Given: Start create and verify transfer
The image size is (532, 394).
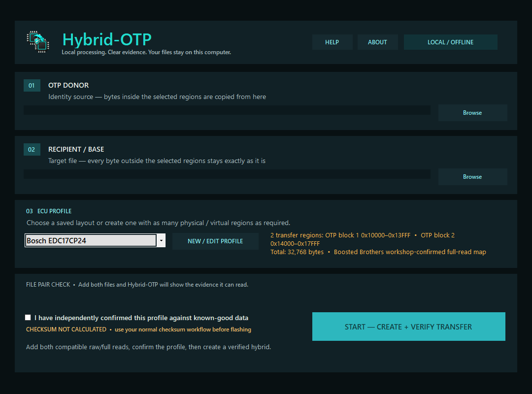Looking at the screenshot, I should (x=408, y=327).
